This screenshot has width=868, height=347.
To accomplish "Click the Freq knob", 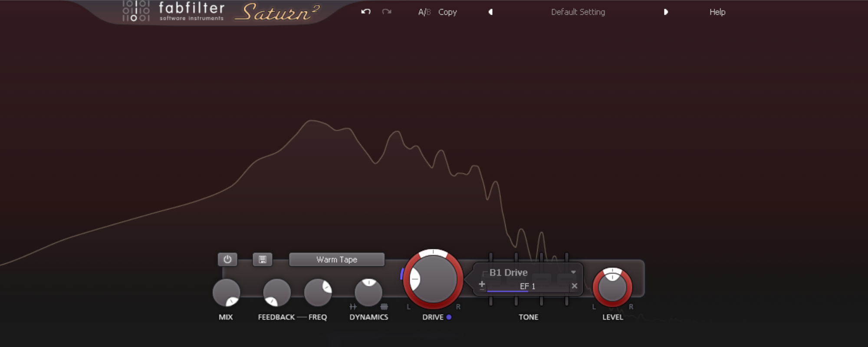I will coord(318,292).
